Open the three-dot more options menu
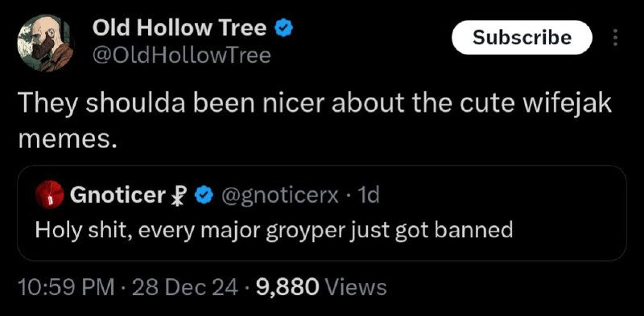 615,37
